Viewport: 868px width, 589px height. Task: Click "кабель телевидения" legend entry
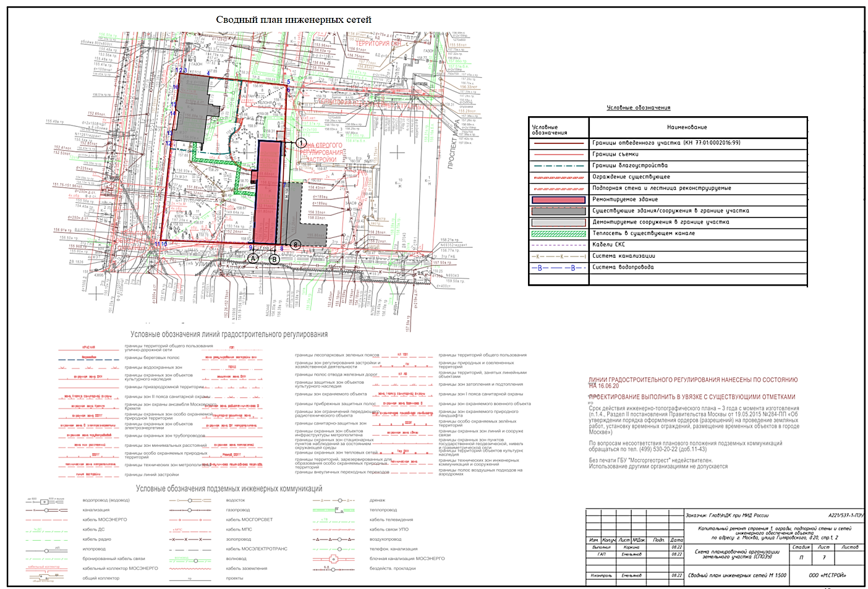pos(391,520)
